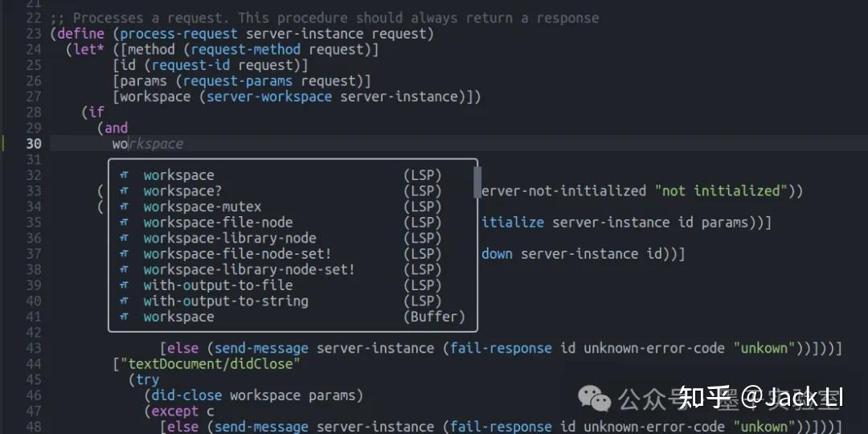
Task: Click "request-params" on line 26
Action: pyautogui.click(x=238, y=81)
